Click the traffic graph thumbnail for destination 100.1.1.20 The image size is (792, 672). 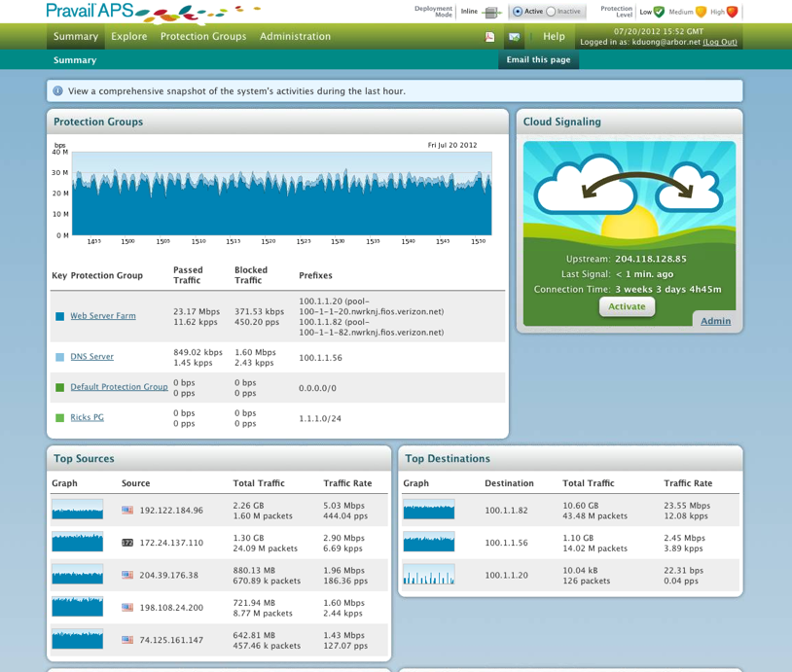(428, 575)
